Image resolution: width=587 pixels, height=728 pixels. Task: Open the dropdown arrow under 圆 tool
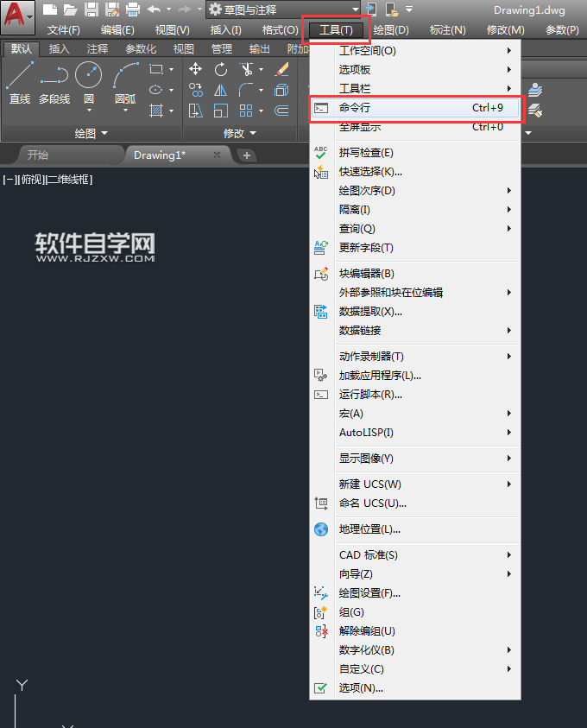click(x=89, y=111)
